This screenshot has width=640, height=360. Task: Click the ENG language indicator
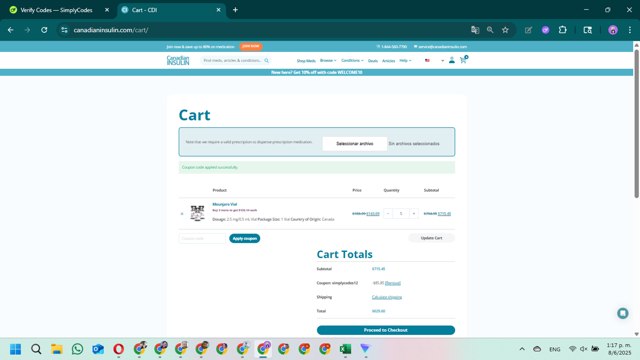554,349
